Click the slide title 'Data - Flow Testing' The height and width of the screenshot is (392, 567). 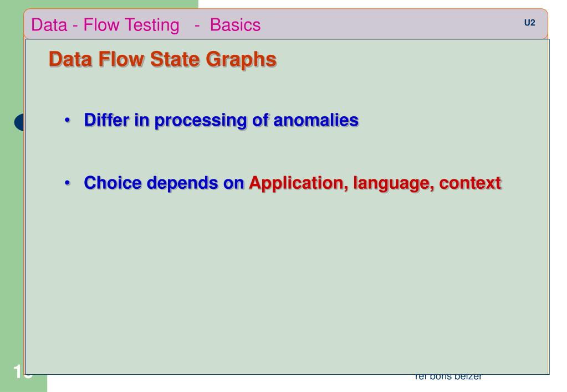coord(105,25)
